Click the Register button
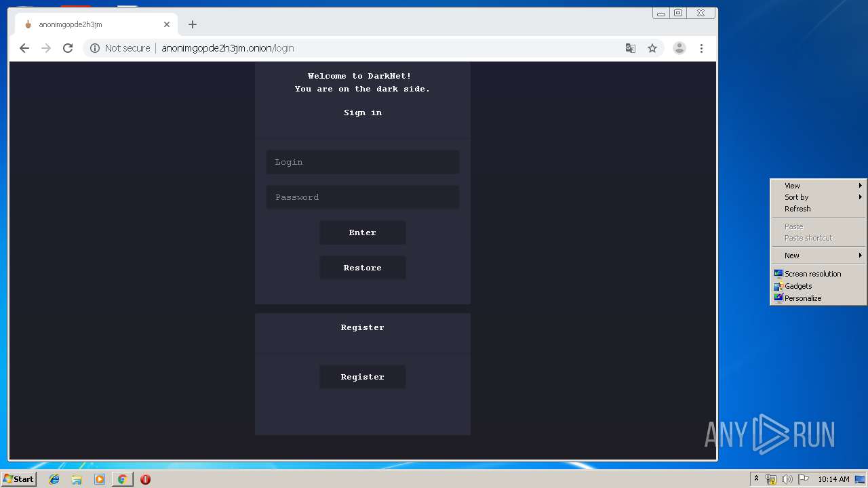 coord(363,377)
